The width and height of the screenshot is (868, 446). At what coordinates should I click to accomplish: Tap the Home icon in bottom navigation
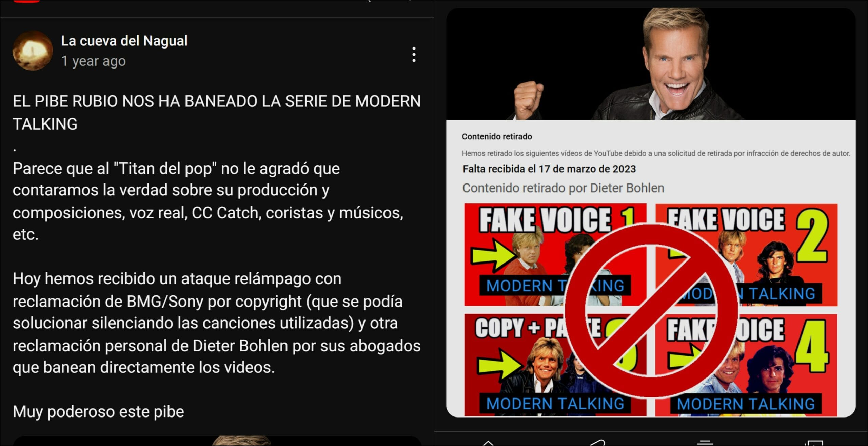(488, 443)
